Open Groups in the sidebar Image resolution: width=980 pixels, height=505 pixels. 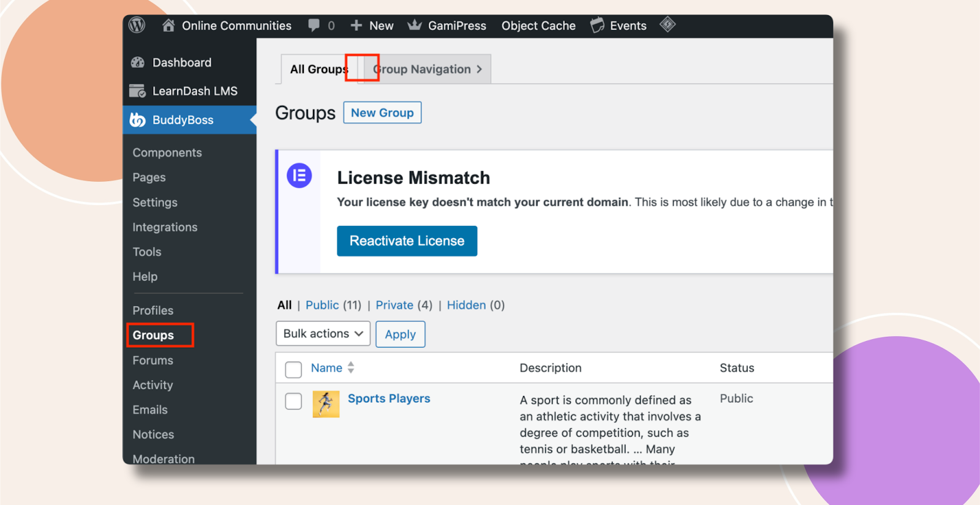click(153, 335)
